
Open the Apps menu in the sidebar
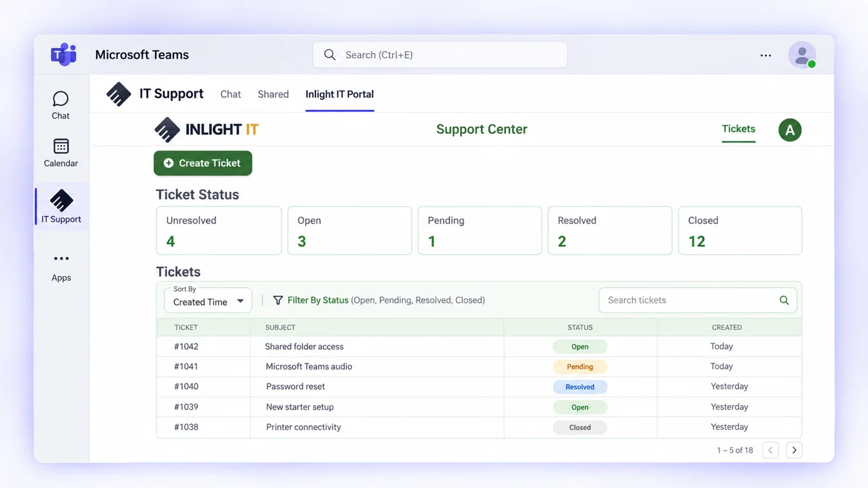(61, 267)
